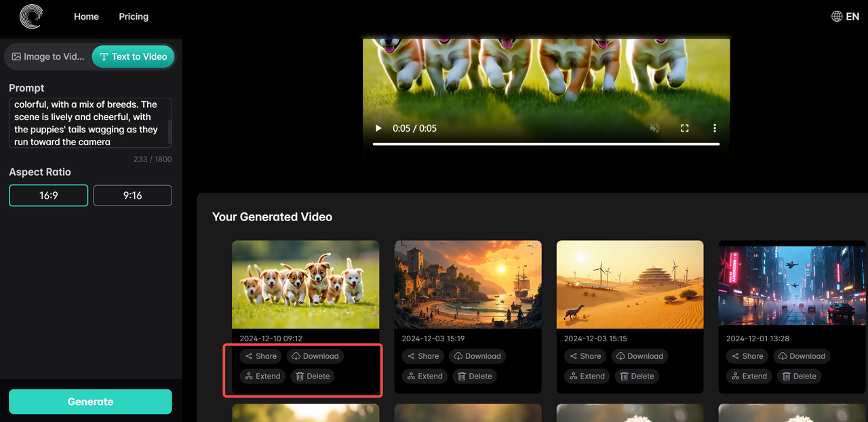Enter fullscreen mode on video player
Viewport: 868px width, 422px height.
click(x=684, y=128)
